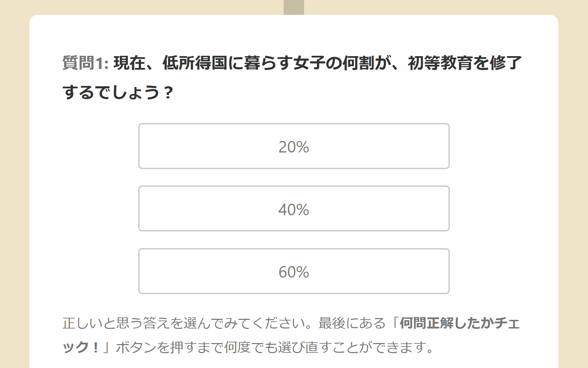Screen dimensions: 588x368
Task: Choose the 40% answer option
Action: 294,209
